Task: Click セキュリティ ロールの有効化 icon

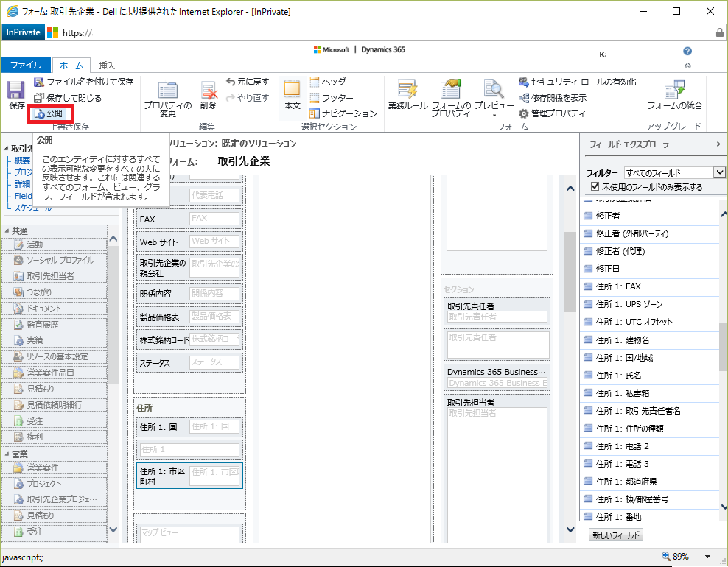Action: pos(524,82)
